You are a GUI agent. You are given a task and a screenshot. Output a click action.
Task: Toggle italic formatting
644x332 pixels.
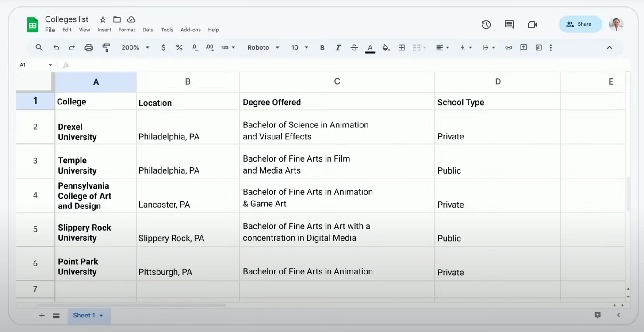coord(338,47)
